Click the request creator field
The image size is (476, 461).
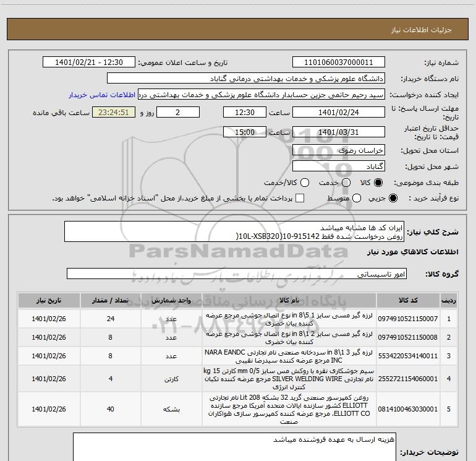pos(261,95)
